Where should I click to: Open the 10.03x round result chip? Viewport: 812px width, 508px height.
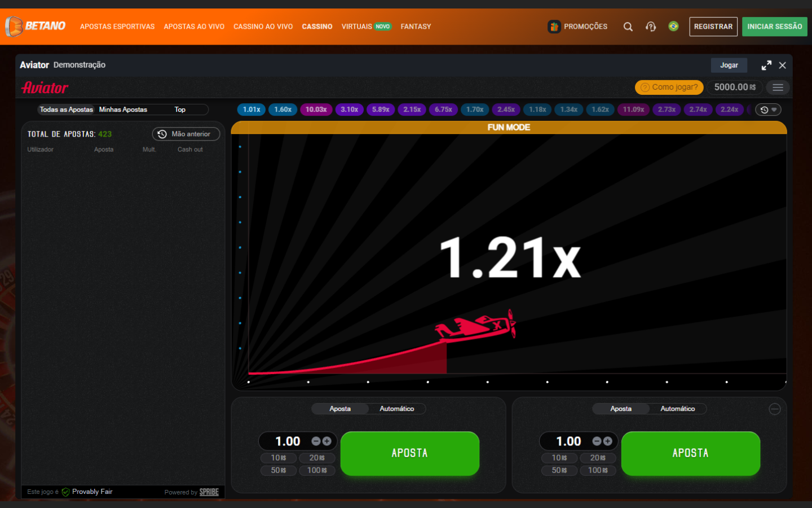click(316, 110)
